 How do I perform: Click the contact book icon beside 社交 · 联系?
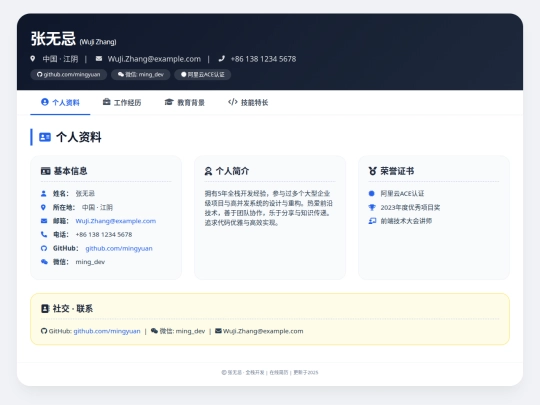click(x=45, y=309)
